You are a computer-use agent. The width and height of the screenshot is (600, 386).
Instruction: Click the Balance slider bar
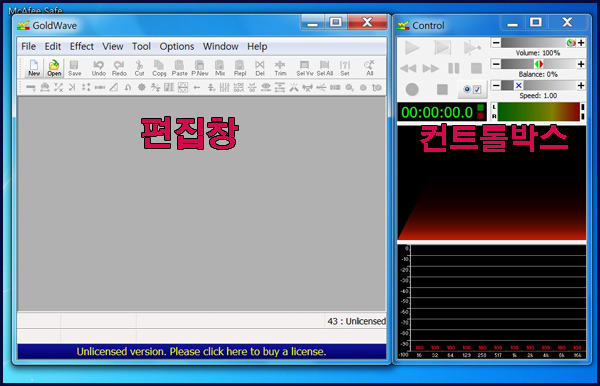(x=538, y=64)
